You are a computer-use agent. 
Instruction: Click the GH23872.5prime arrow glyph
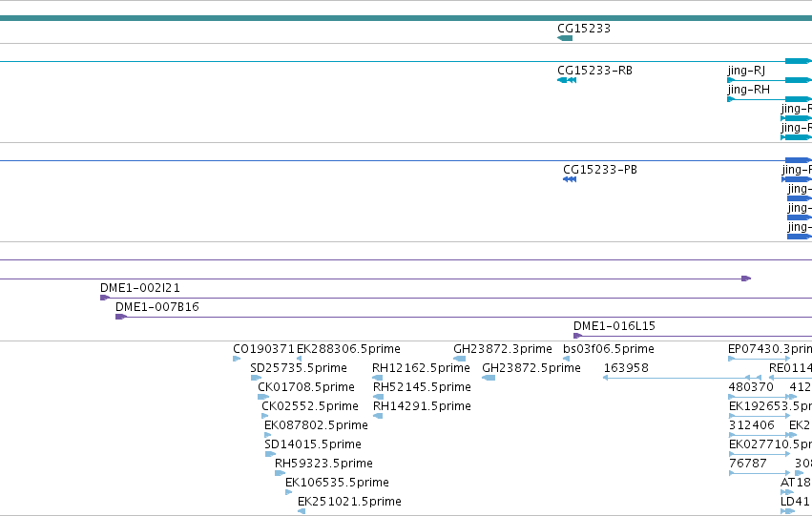(489, 378)
